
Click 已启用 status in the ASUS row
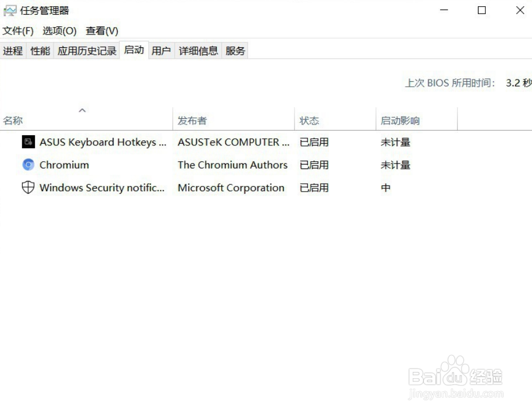coord(314,142)
